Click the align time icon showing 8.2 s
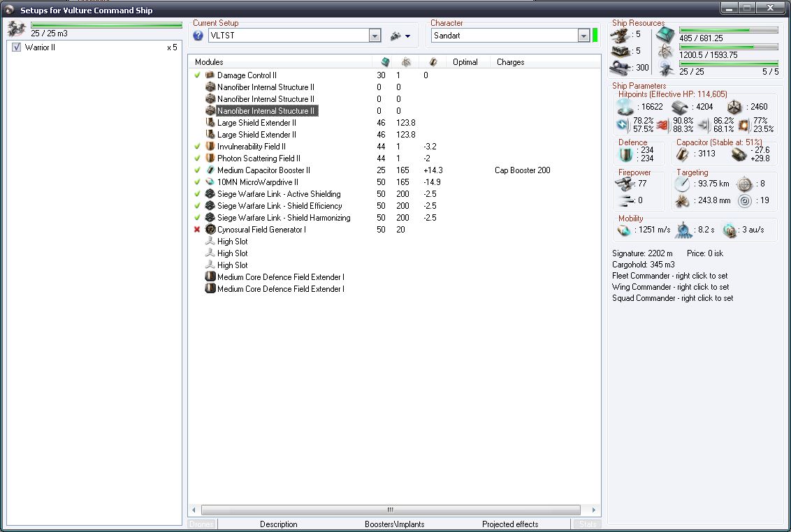The width and height of the screenshot is (791, 532). click(683, 230)
